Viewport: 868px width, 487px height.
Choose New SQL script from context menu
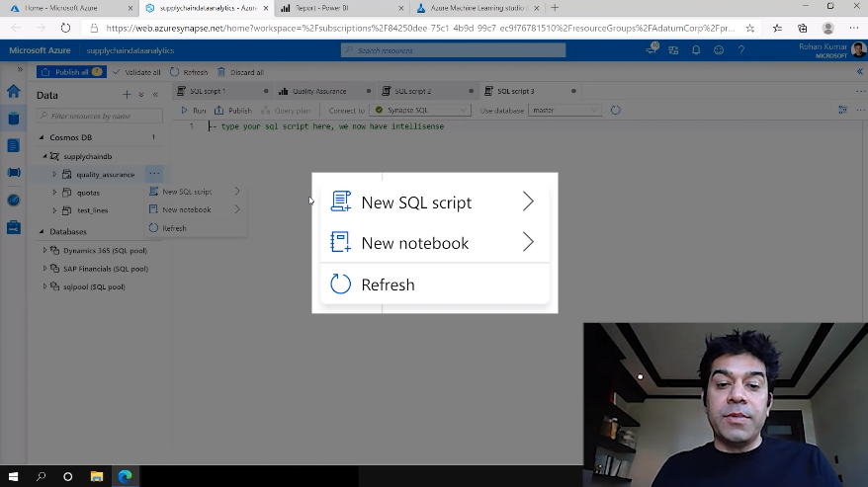[187, 192]
